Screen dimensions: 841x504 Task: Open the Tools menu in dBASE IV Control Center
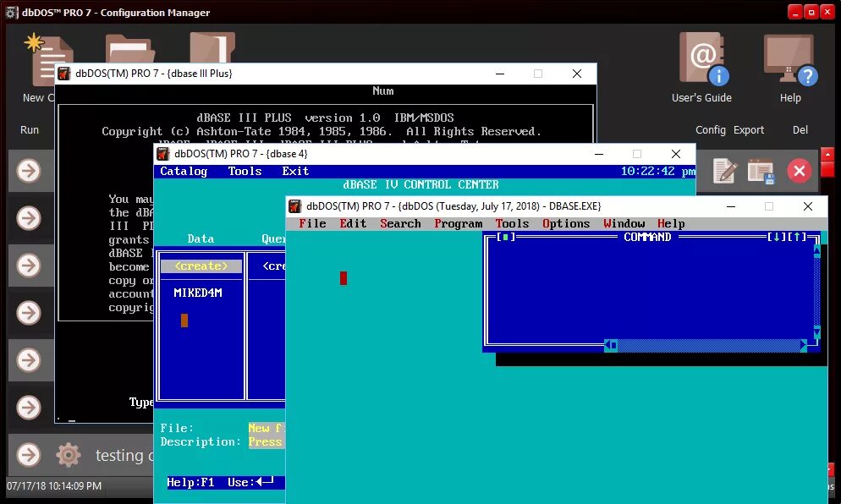(245, 171)
